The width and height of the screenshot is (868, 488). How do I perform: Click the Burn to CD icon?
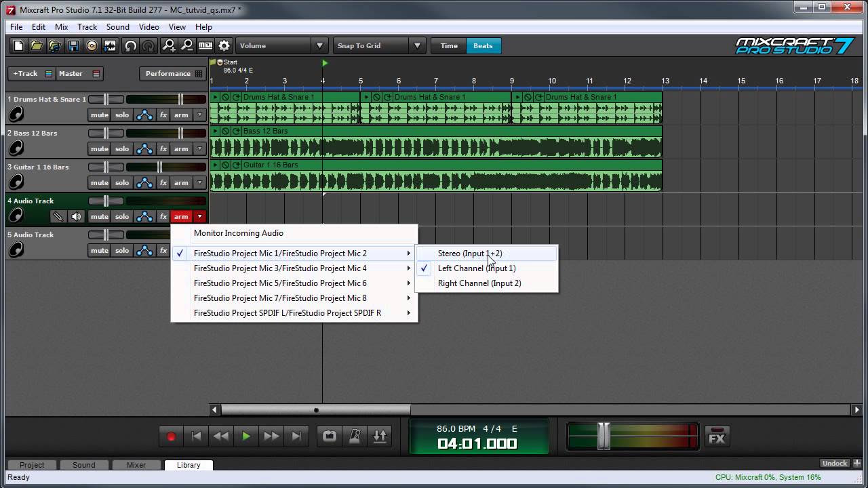(x=91, y=45)
